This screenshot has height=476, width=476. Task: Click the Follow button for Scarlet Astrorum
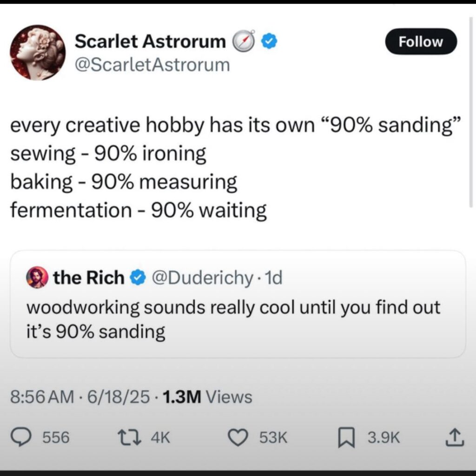tap(421, 41)
